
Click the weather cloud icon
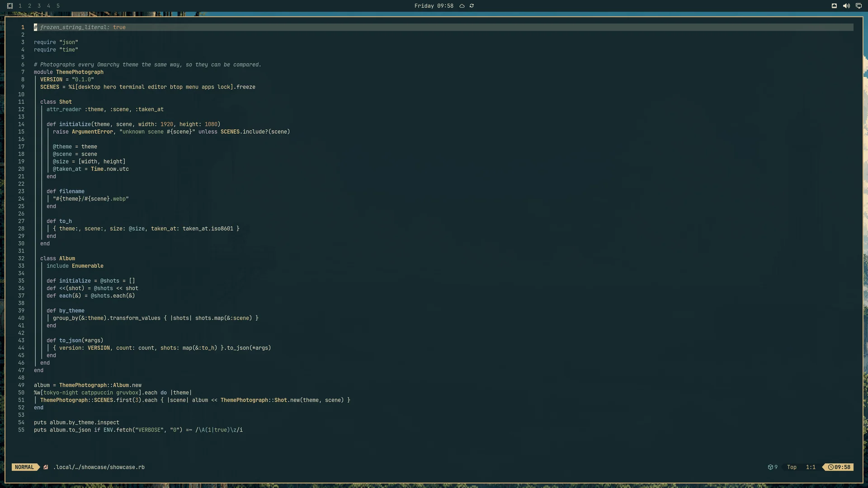coord(462,6)
